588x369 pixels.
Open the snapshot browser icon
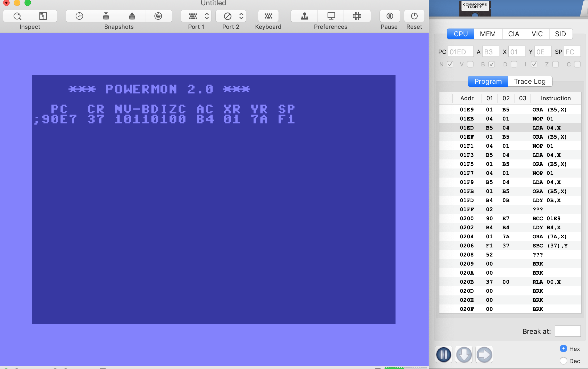pyautogui.click(x=158, y=16)
